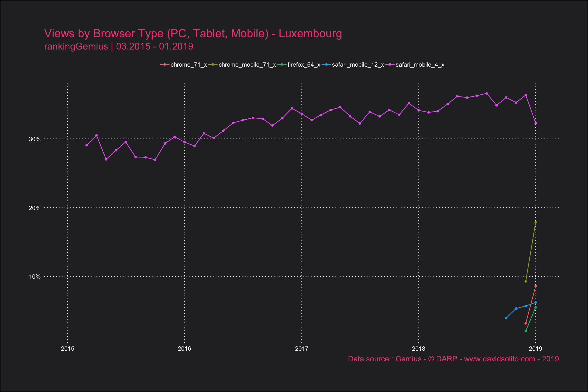The image size is (588, 392).
Task: Click the chart title mentioning Luxembourg
Action: tap(193, 34)
